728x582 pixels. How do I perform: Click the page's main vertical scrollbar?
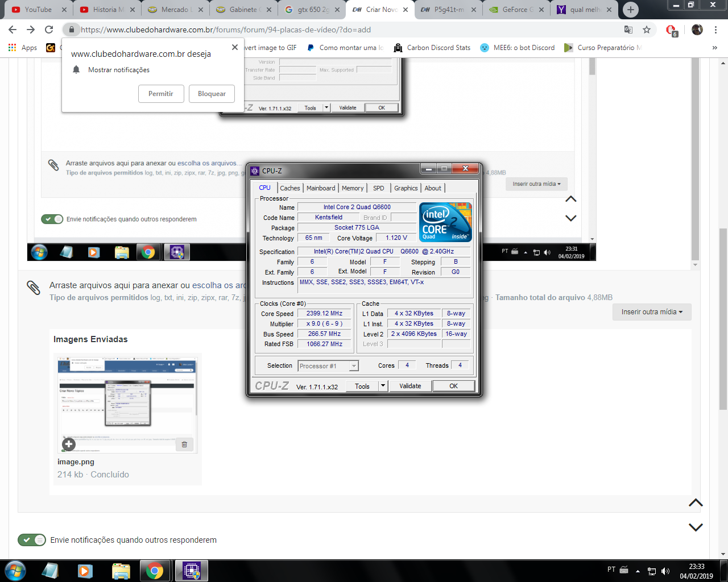723,318
